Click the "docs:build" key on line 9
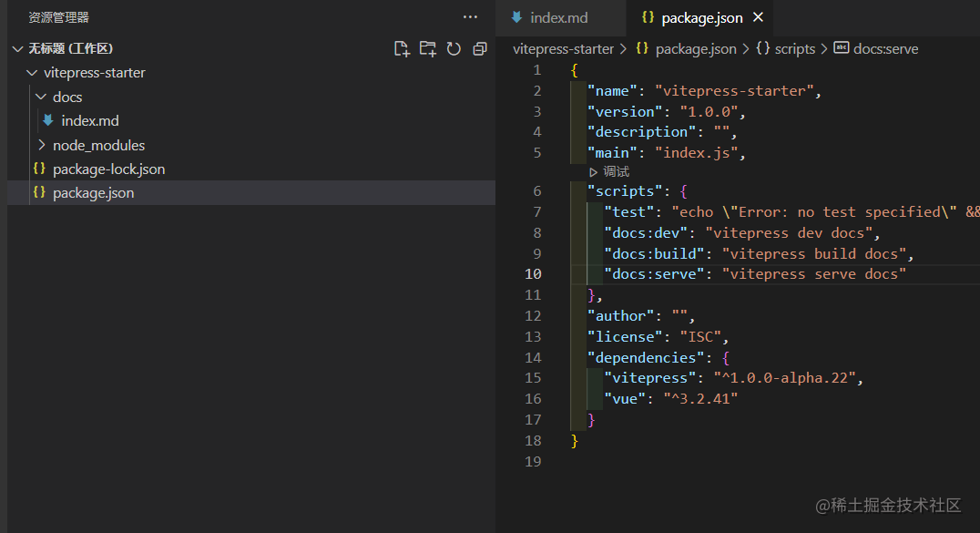This screenshot has width=980, height=533. 654,254
